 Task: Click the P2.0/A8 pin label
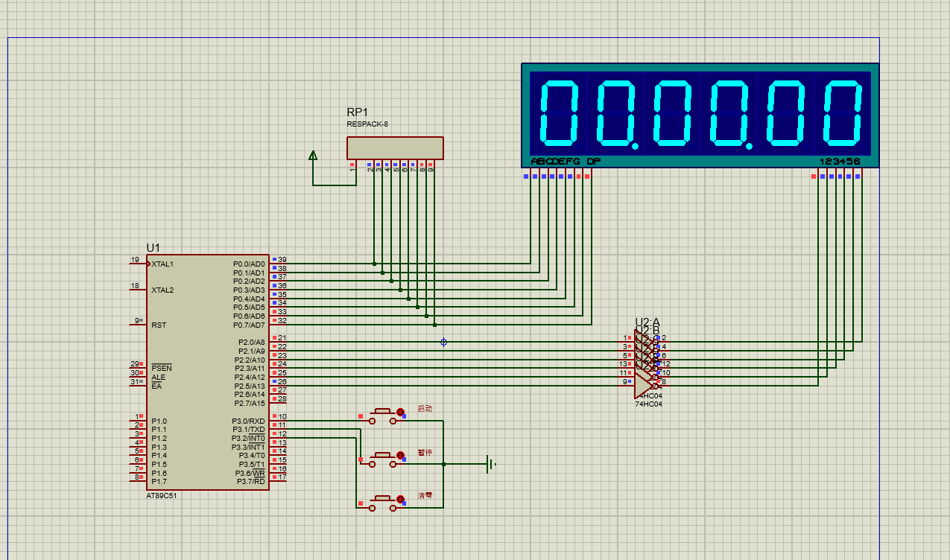250,342
